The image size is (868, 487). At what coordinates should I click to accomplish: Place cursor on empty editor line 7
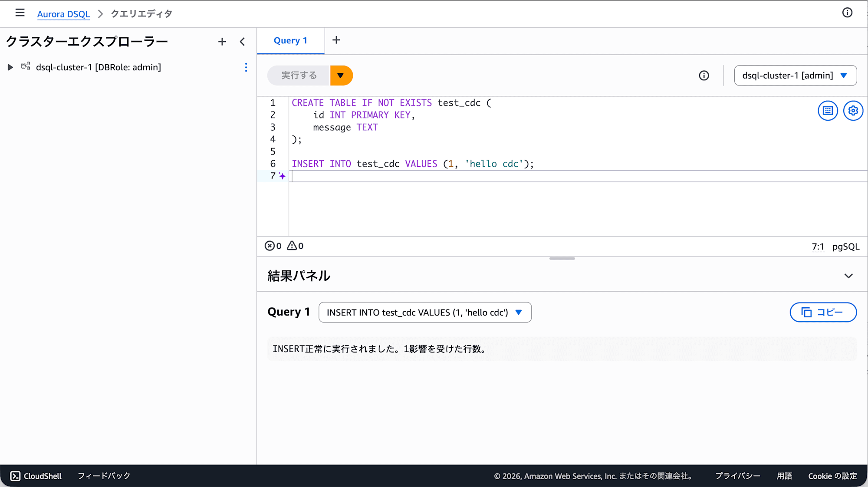(x=578, y=176)
